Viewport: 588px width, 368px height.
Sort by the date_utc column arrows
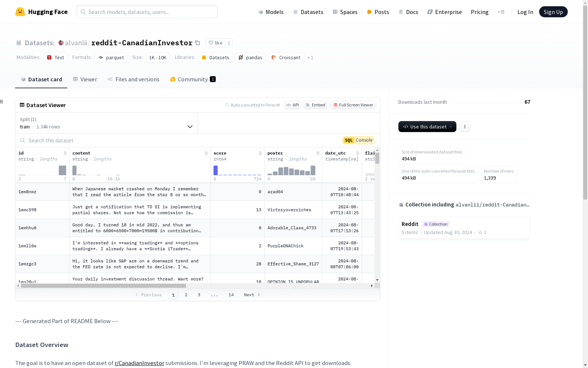pyautogui.click(x=358, y=153)
